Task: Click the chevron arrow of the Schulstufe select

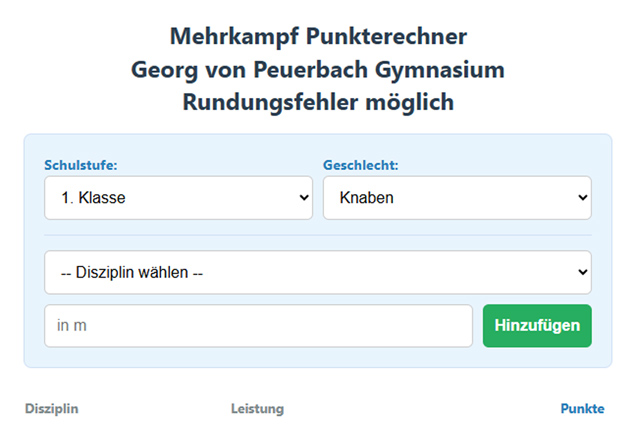Action: [x=305, y=198]
